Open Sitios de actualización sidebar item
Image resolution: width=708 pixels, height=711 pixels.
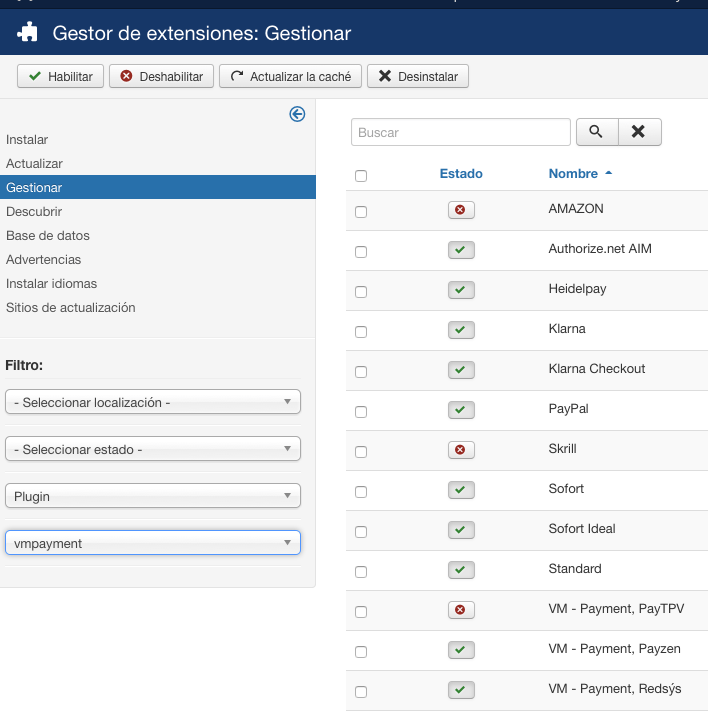[x=70, y=308]
